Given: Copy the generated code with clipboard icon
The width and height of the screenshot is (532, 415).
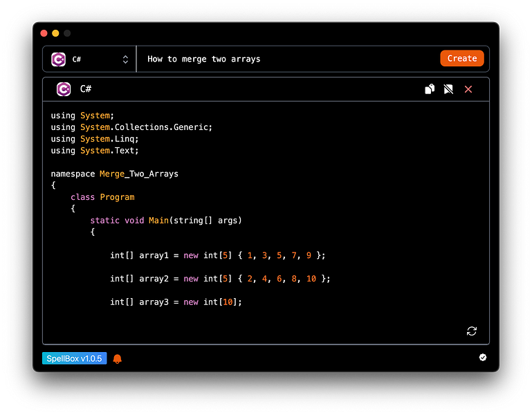Looking at the screenshot, I should 430,89.
